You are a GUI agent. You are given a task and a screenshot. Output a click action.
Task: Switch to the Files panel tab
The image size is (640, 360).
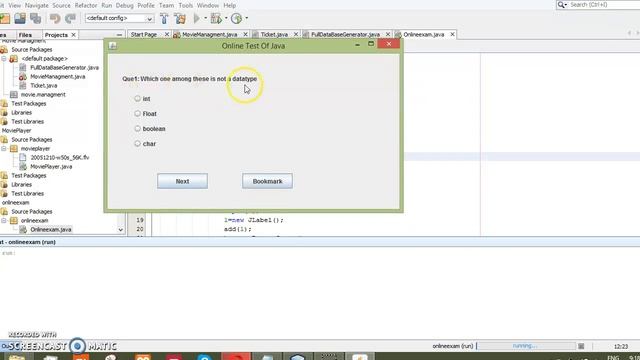pos(25,35)
